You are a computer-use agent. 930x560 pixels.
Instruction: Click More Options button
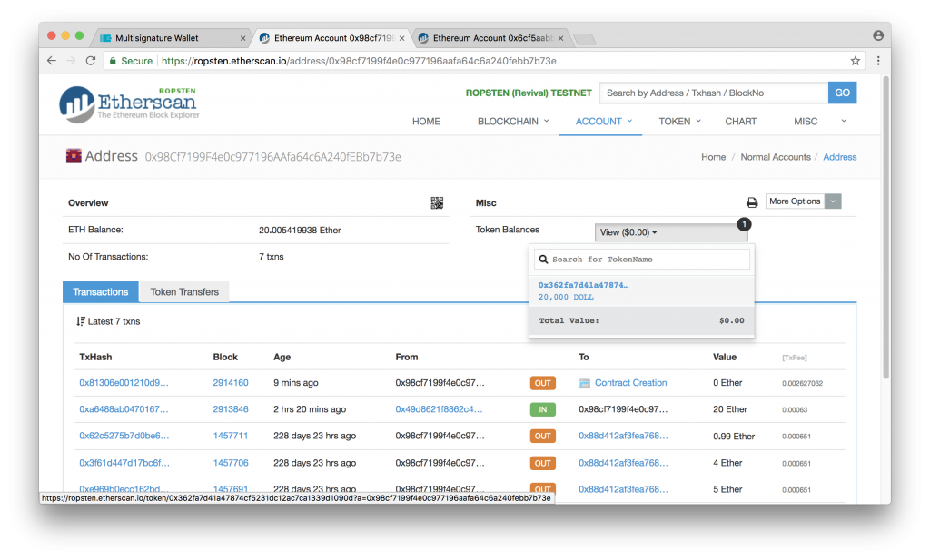click(795, 201)
